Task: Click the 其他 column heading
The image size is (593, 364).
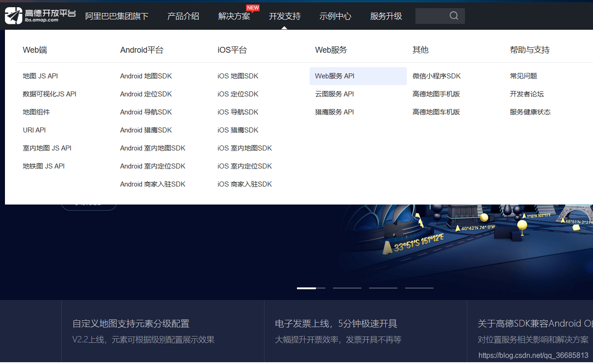Action: [420, 50]
